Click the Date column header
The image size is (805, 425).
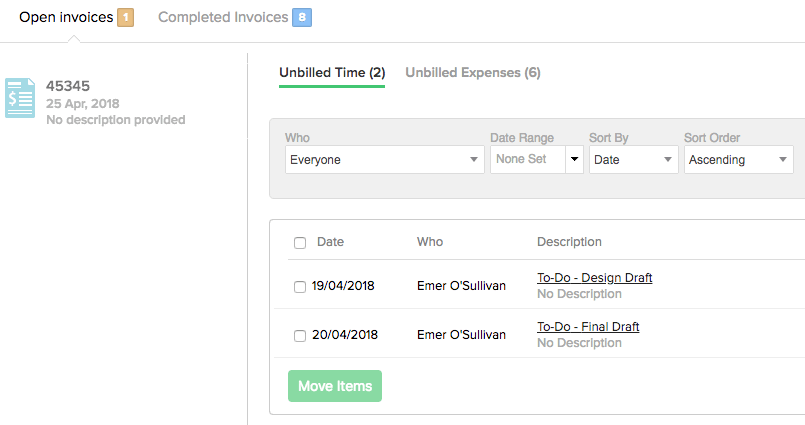(x=330, y=242)
